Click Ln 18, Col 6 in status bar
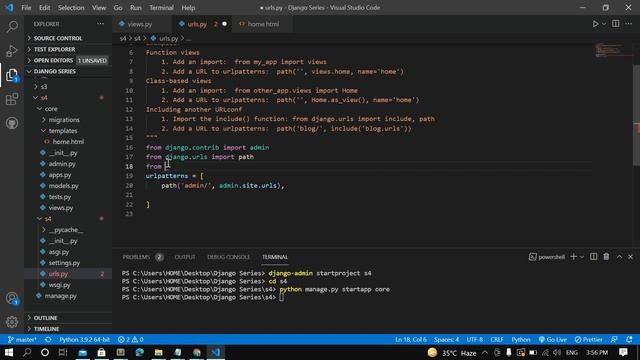640x360 pixels. coord(411,340)
